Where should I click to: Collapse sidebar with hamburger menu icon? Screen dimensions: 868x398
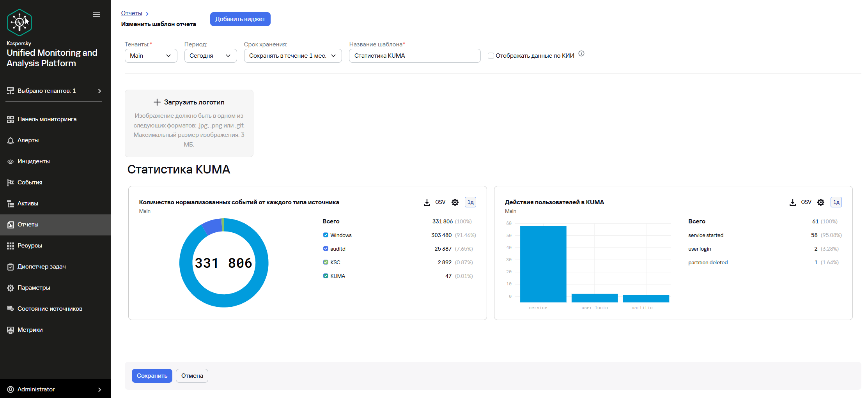97,14
